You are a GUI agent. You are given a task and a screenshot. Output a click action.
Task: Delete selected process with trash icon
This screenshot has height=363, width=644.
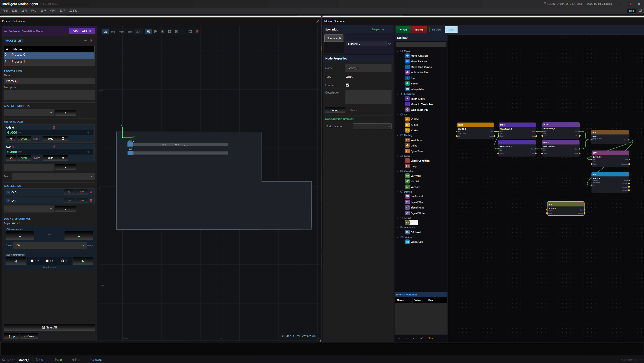coord(91,40)
